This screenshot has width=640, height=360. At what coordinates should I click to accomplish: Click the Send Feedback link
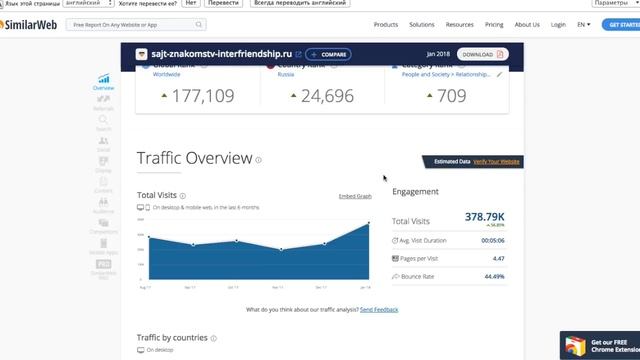[379, 310]
